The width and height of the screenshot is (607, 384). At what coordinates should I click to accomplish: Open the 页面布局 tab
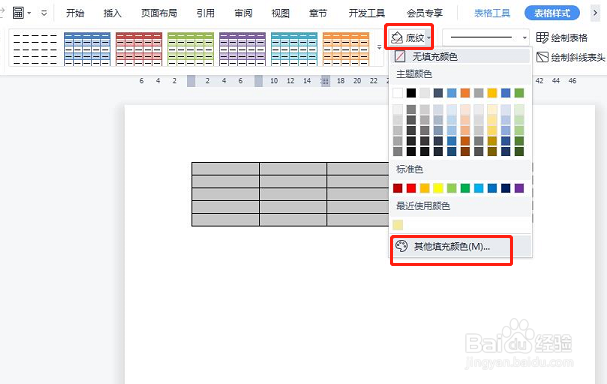tap(159, 13)
